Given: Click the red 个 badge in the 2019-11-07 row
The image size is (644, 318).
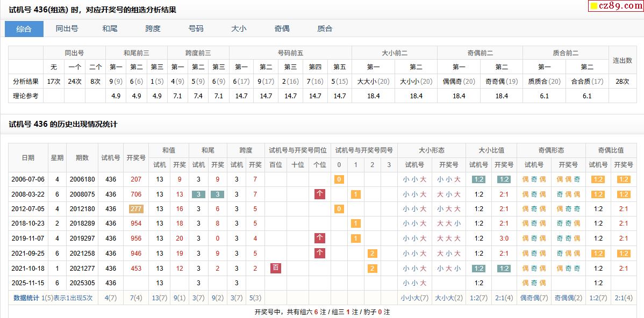Looking at the screenshot, I should [x=320, y=238].
